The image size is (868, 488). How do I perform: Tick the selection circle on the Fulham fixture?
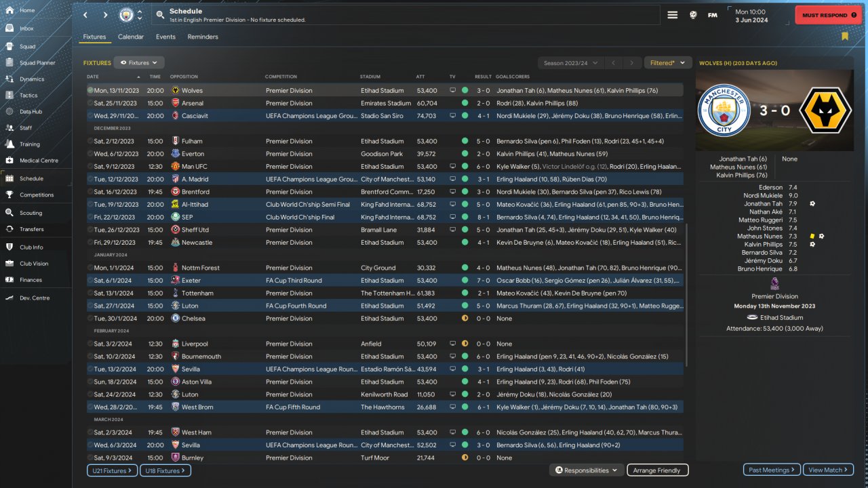click(90, 141)
